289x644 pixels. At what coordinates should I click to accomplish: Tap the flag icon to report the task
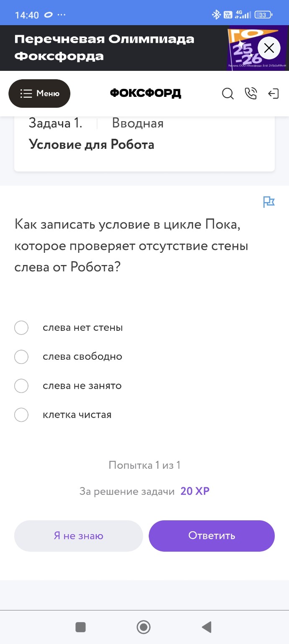click(x=268, y=202)
